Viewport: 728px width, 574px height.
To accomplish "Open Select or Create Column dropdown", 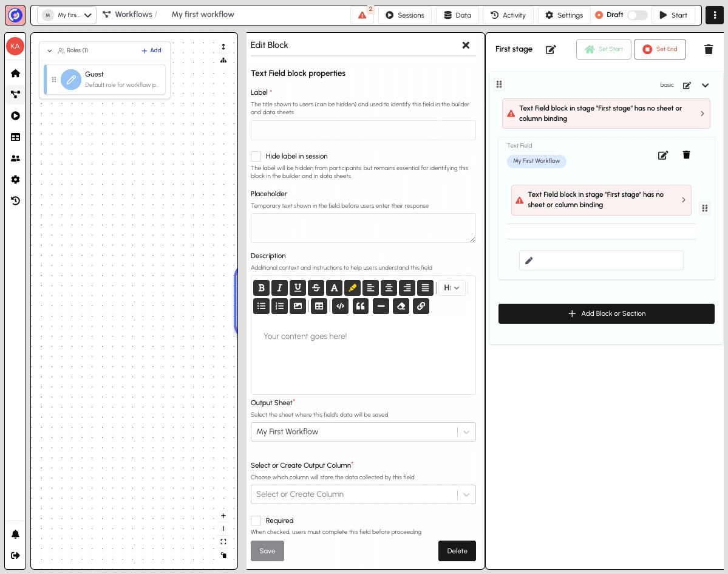I will coord(362,494).
